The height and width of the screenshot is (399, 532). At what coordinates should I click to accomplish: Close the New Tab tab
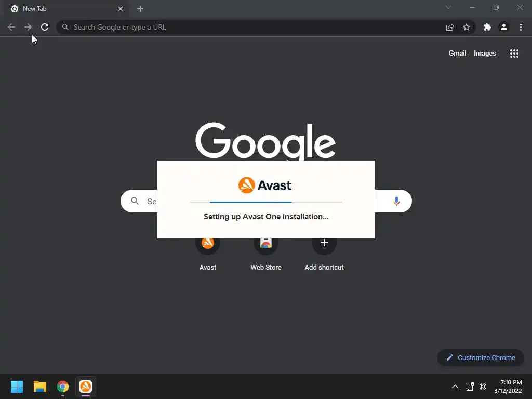121,9
